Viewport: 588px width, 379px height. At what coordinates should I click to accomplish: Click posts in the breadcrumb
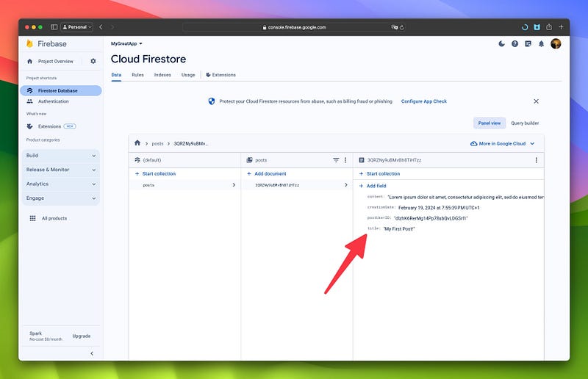[157, 143]
